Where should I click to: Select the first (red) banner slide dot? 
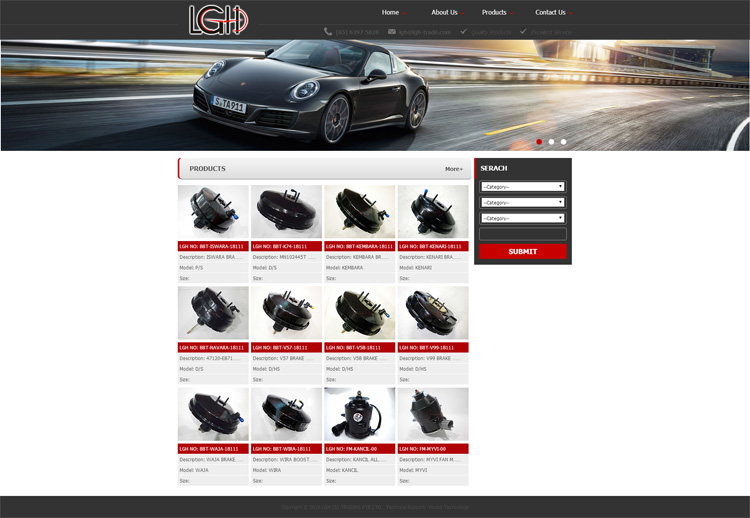[539, 142]
